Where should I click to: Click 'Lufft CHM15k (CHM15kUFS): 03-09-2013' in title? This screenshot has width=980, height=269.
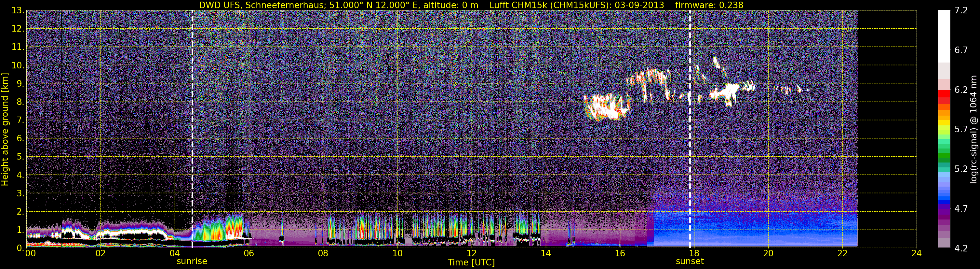tap(577, 5)
